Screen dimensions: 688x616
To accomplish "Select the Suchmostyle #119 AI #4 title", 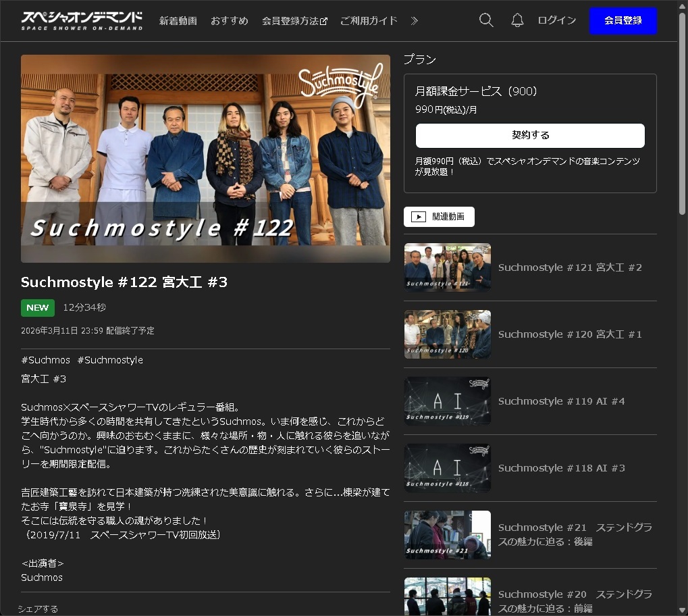I will 561,401.
